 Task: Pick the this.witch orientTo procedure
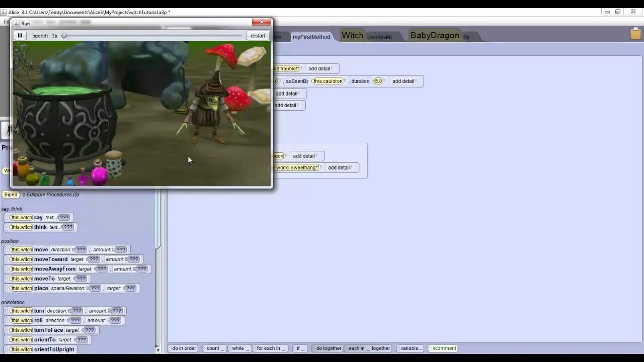pos(48,340)
